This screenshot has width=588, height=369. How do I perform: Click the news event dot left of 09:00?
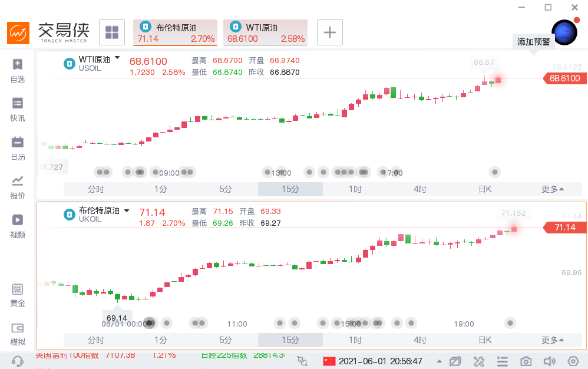pos(155,172)
